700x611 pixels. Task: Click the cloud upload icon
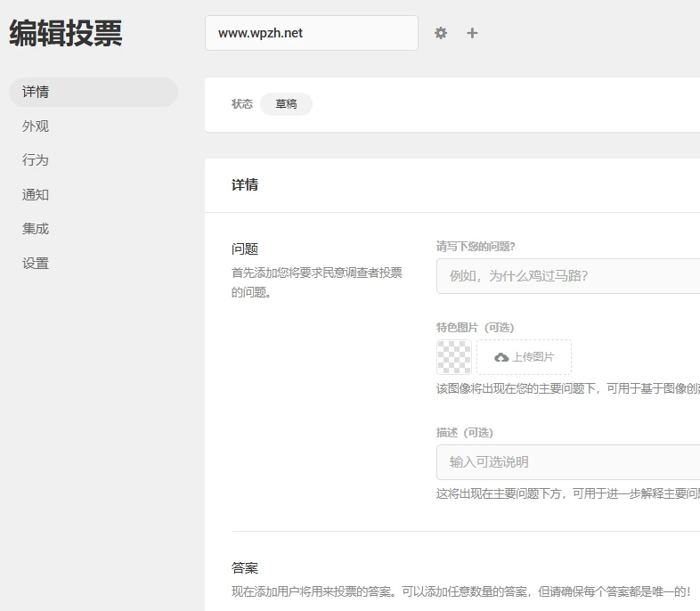point(501,357)
